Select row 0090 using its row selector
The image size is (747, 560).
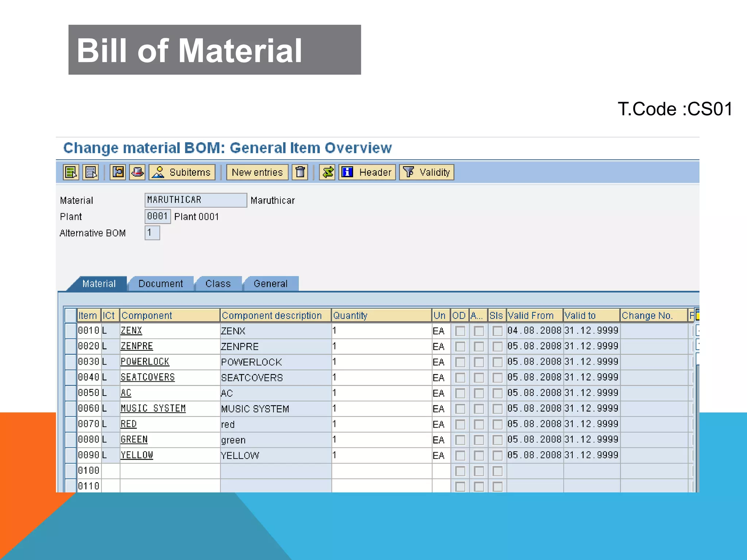[x=70, y=455]
